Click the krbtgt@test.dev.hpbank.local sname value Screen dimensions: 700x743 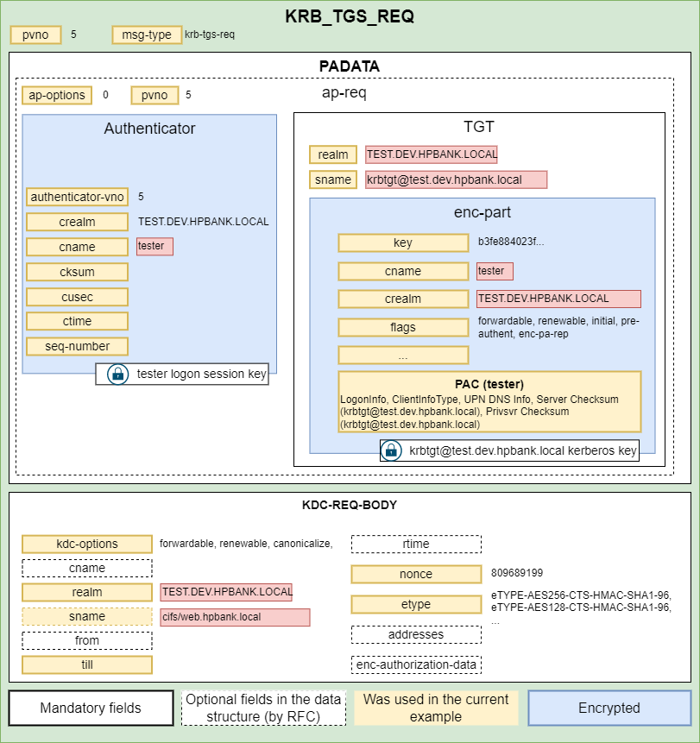(x=457, y=180)
